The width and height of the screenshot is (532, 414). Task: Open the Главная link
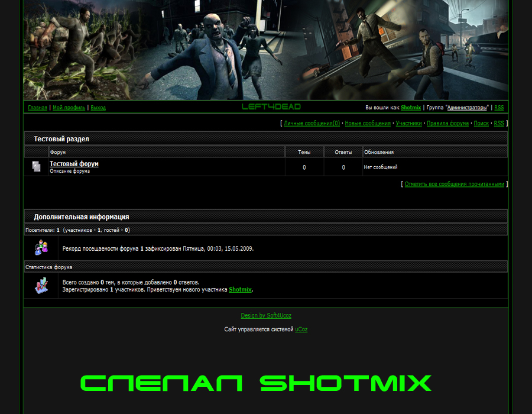(37, 108)
